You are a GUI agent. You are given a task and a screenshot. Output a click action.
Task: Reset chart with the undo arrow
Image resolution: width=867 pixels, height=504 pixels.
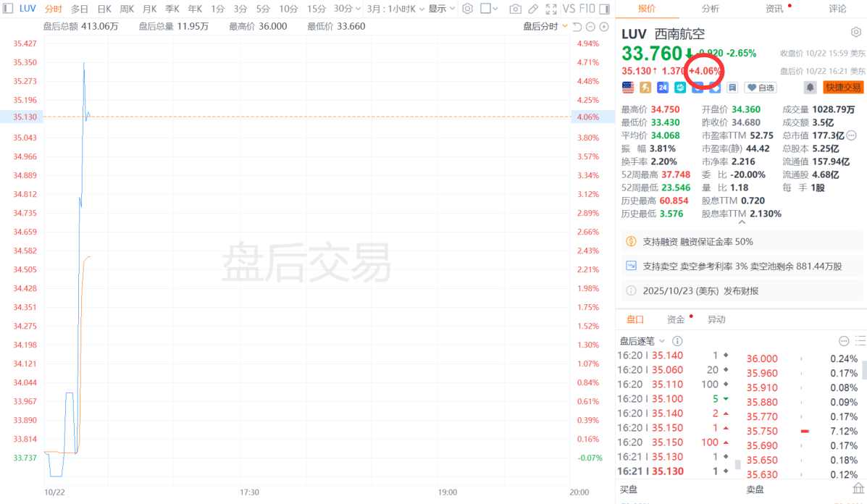[x=577, y=27]
